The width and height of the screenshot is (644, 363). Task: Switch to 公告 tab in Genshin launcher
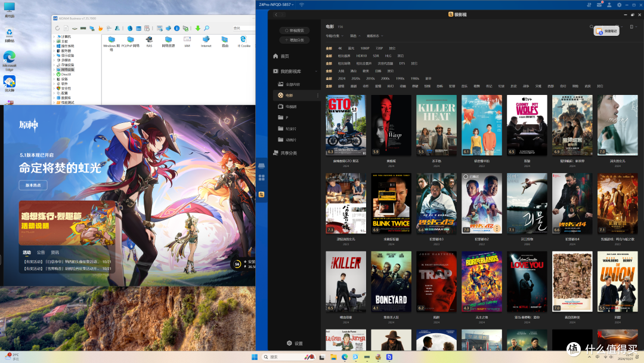[41, 253]
